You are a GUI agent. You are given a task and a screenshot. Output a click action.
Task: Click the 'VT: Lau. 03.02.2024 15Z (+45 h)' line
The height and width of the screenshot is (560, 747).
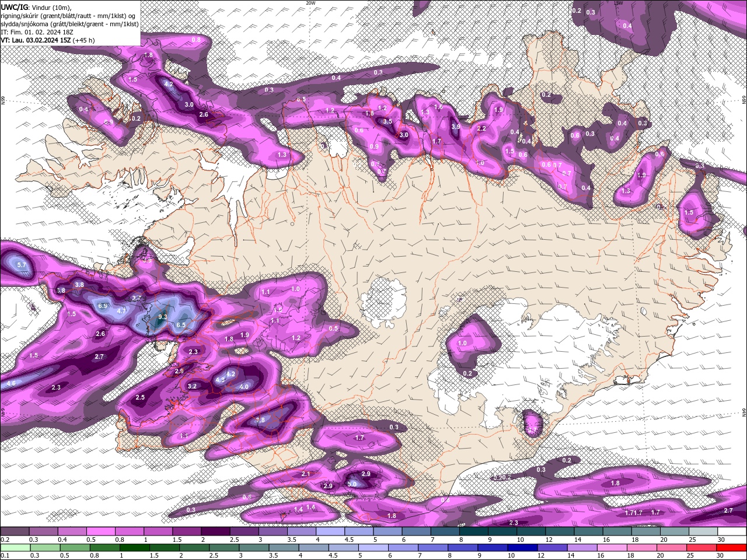tap(48, 40)
